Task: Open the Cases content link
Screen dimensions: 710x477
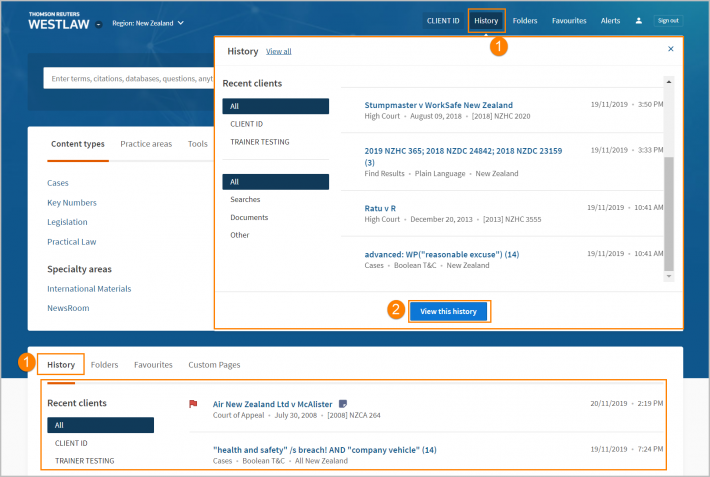Action: click(x=58, y=183)
